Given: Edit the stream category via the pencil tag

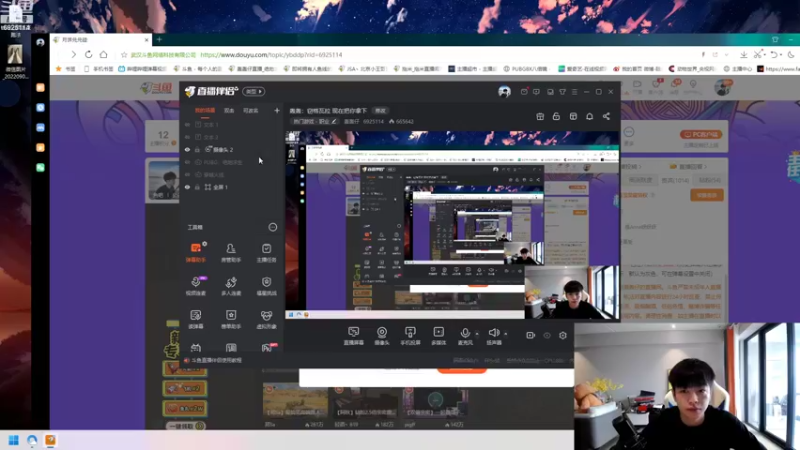Looking at the screenshot, I should 314,121.
